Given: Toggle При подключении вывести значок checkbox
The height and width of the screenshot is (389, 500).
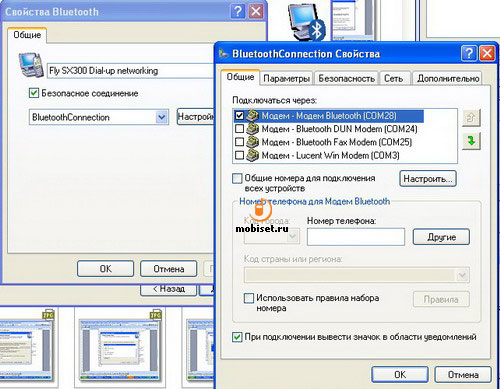Looking at the screenshot, I should coord(237,337).
